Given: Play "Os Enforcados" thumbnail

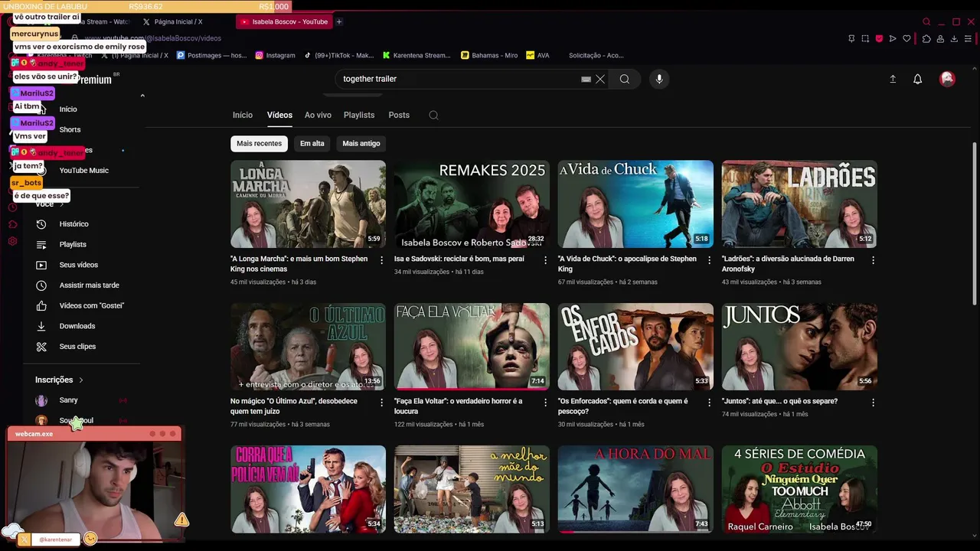Looking at the screenshot, I should (635, 347).
